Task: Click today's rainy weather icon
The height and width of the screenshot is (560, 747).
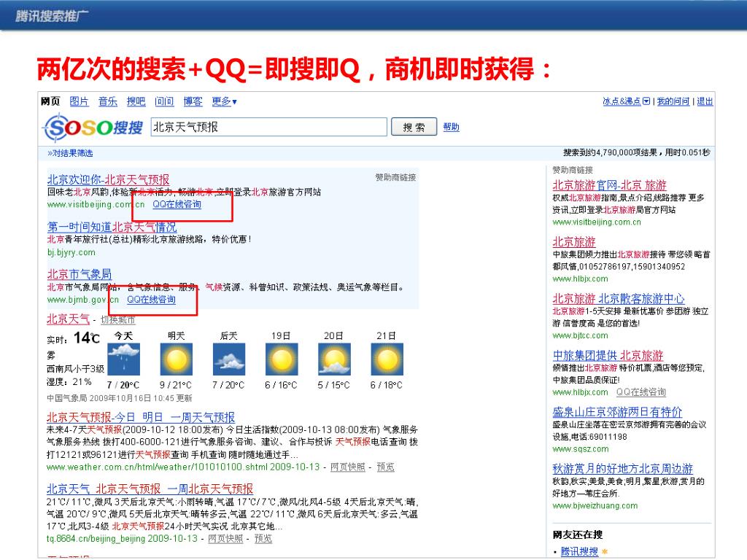Action: pos(124,359)
